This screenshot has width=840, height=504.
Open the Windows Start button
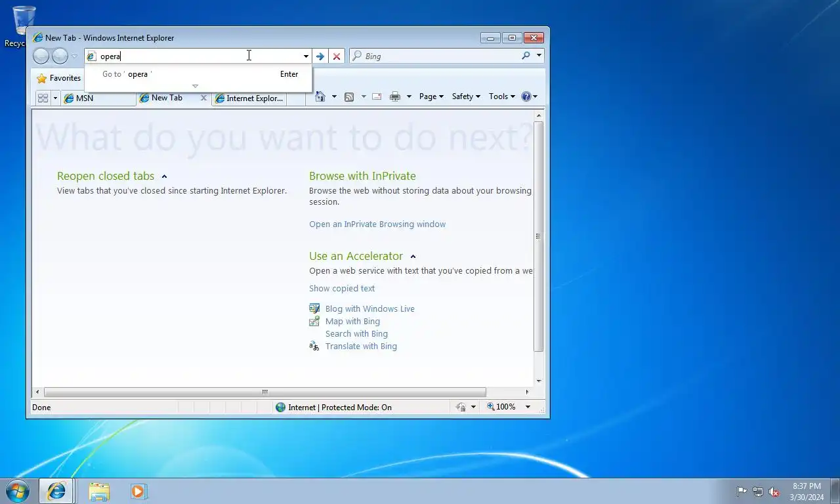point(17,491)
